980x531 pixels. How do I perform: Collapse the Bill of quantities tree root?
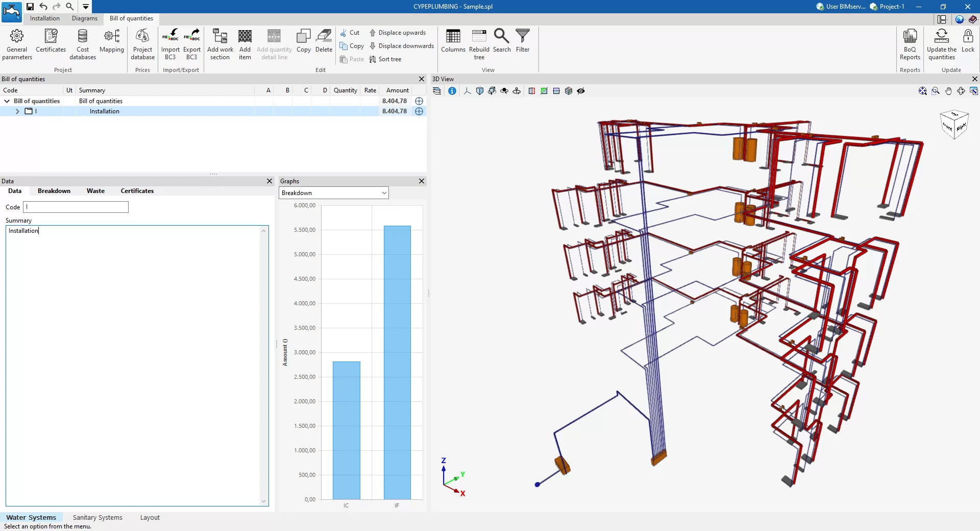coord(7,101)
